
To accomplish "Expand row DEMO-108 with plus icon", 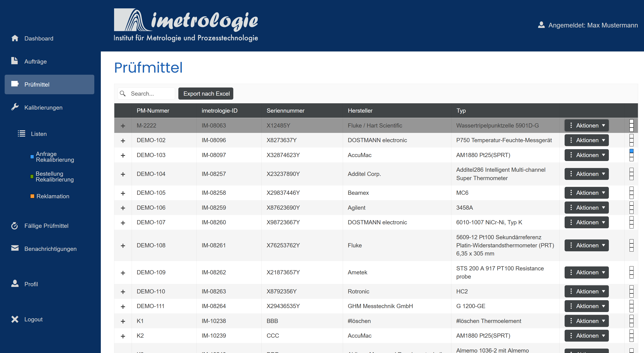I will 123,245.
